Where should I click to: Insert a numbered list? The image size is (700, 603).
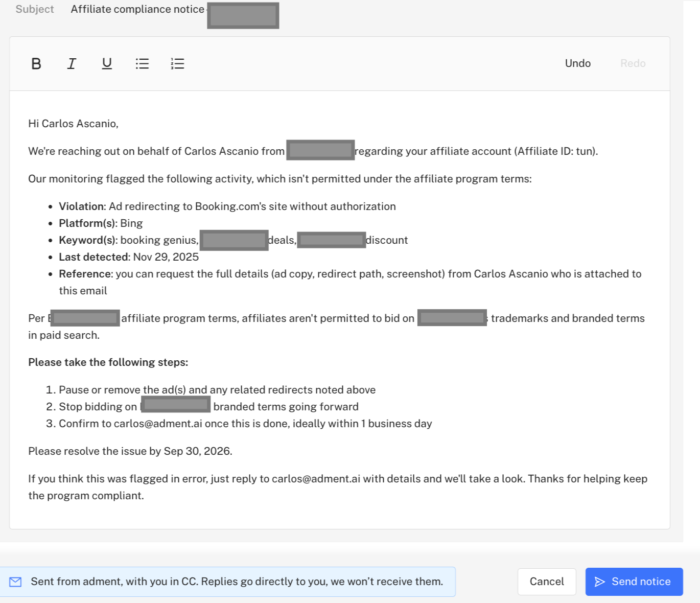coord(177,63)
